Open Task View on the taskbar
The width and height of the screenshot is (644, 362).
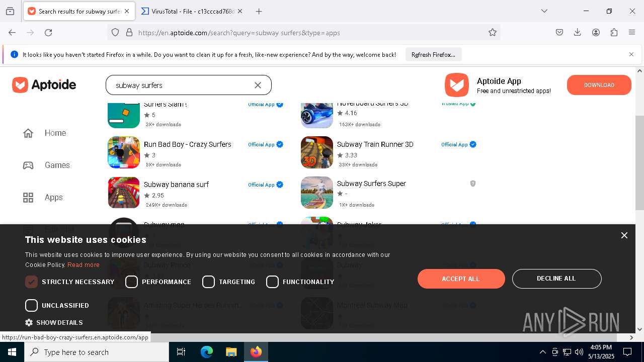pos(181,352)
